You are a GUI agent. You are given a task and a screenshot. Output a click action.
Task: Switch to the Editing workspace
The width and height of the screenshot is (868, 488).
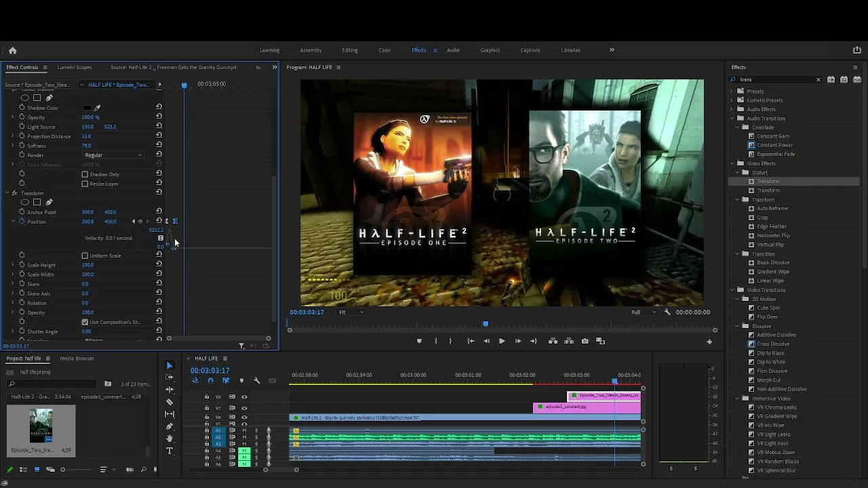(x=350, y=50)
